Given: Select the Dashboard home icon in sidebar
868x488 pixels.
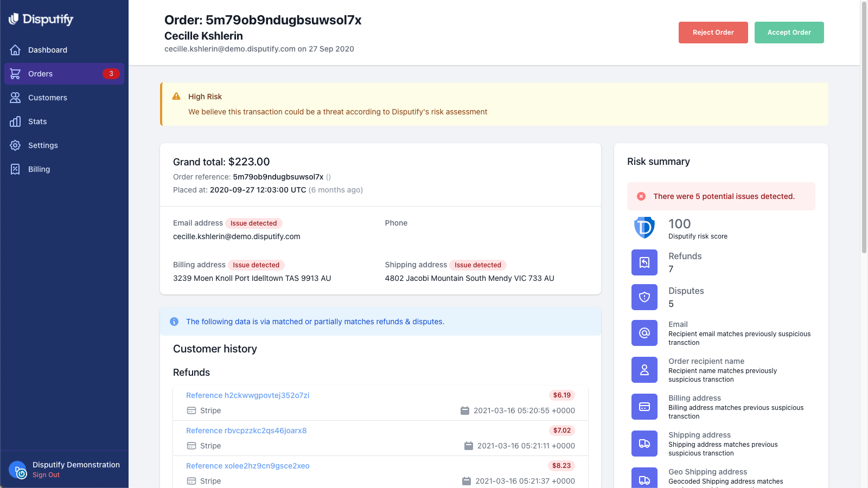Looking at the screenshot, I should (16, 49).
